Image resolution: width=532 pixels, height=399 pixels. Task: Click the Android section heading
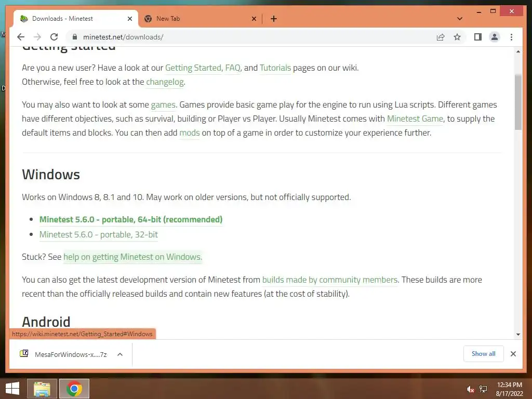point(46,322)
